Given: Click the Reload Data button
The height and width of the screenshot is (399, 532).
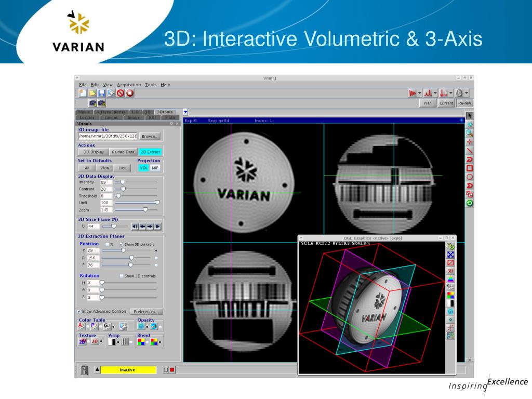Looking at the screenshot, I should tap(123, 152).
